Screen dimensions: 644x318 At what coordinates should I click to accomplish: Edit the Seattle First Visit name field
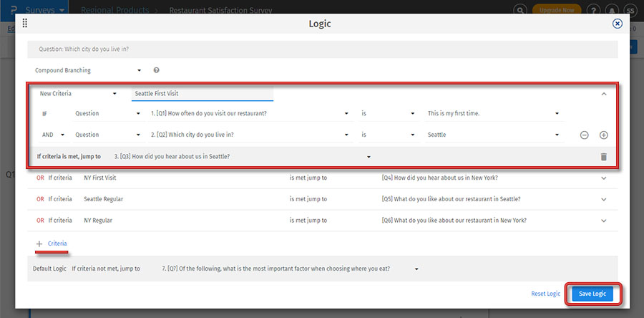(x=202, y=93)
